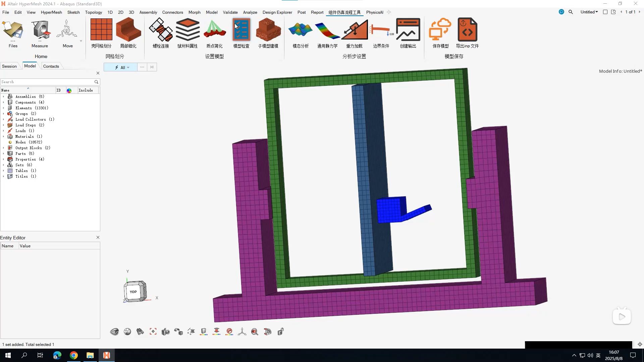Expand the Components (4) tree node

tap(4, 102)
